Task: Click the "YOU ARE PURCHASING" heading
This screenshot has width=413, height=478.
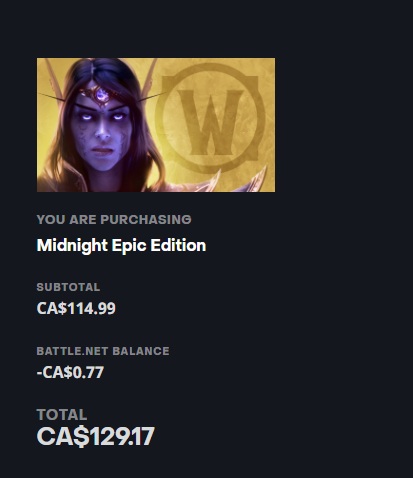Action: tap(114, 219)
